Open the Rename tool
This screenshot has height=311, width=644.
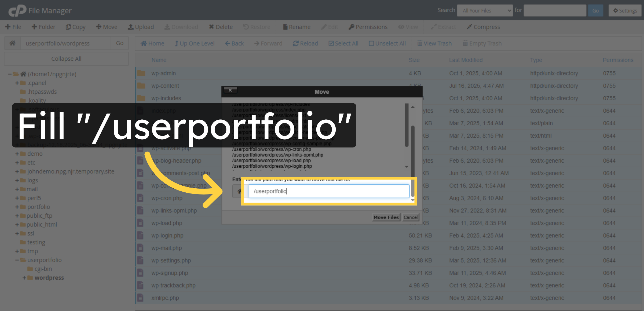pos(296,27)
